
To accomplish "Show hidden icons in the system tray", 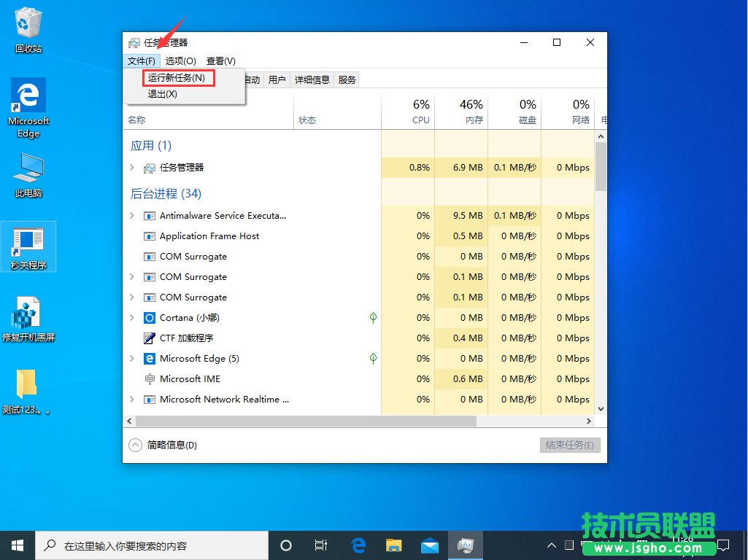I will [x=552, y=545].
